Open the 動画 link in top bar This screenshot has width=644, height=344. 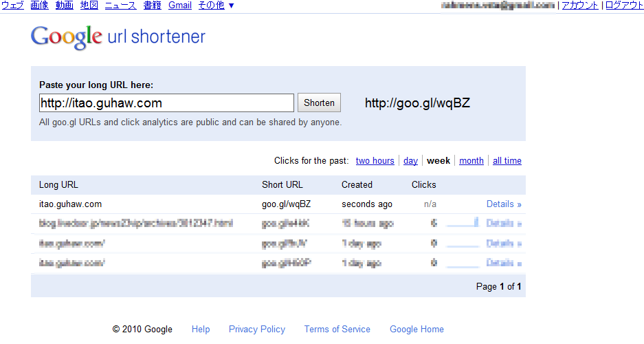pos(65,6)
